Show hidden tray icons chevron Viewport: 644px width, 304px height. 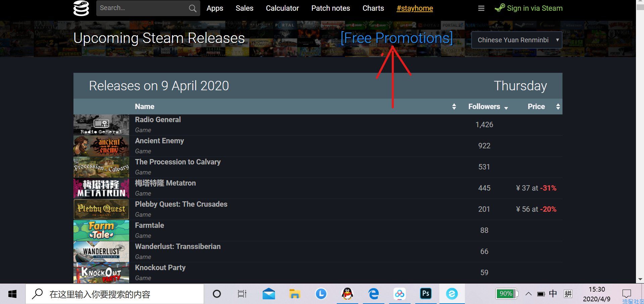coord(528,294)
